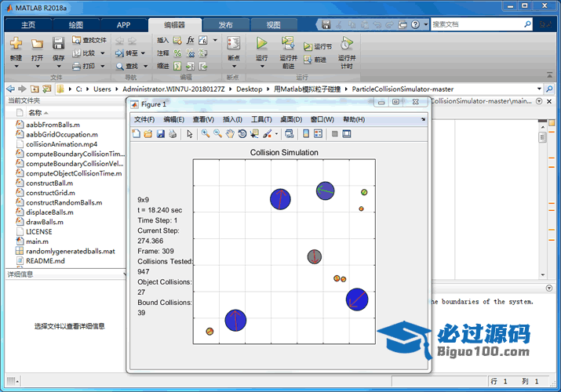The width and height of the screenshot is (561, 392).
Task: Click the fx insert function icon
Action: (191, 40)
